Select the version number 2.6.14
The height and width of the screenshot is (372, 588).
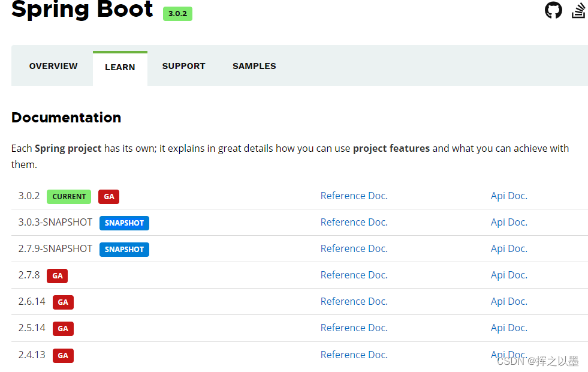pos(32,301)
